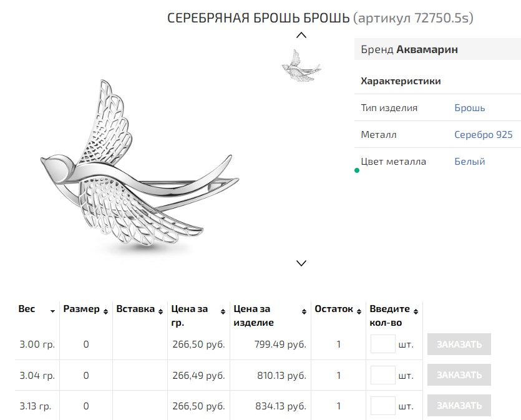Click quantity field for 3.04 гр. row
This screenshot has width=521, height=420.
382,375
